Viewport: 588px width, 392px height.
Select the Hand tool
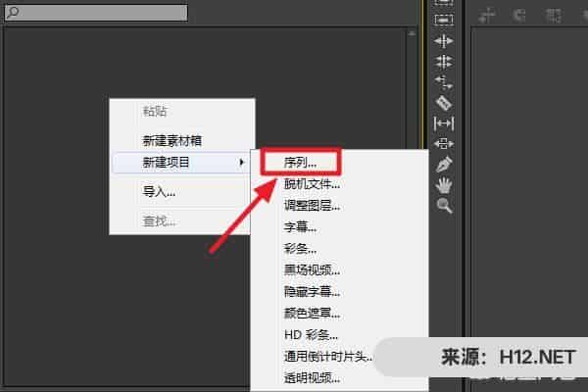(444, 185)
